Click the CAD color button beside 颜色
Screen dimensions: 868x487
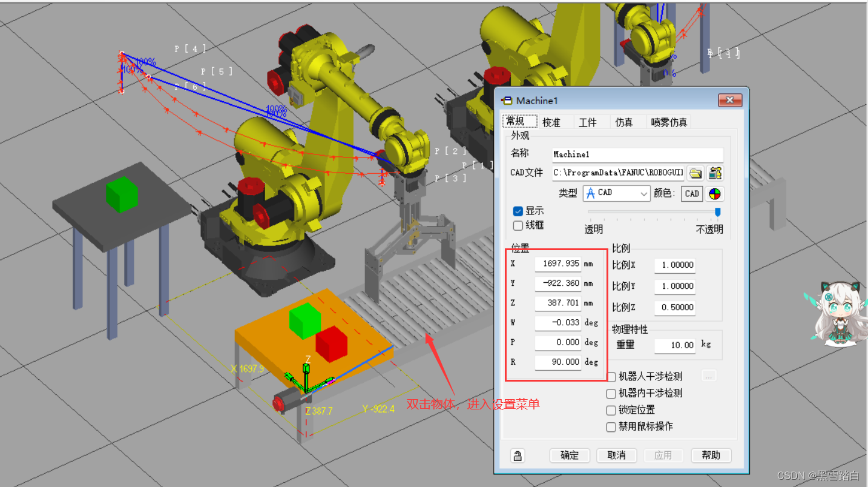coord(691,194)
